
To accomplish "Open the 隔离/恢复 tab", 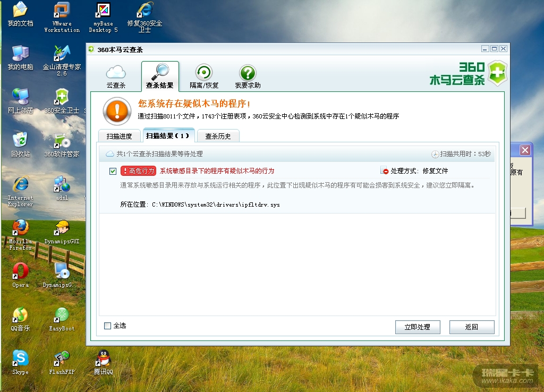I will tap(204, 76).
